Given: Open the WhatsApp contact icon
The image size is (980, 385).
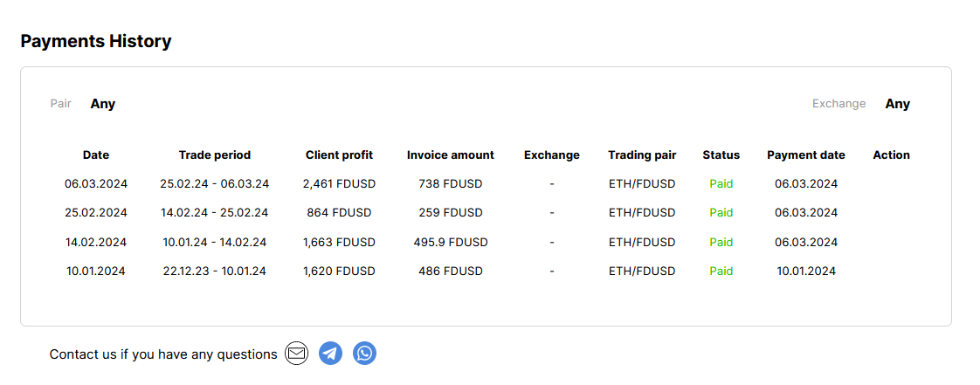Looking at the screenshot, I should coord(364,354).
